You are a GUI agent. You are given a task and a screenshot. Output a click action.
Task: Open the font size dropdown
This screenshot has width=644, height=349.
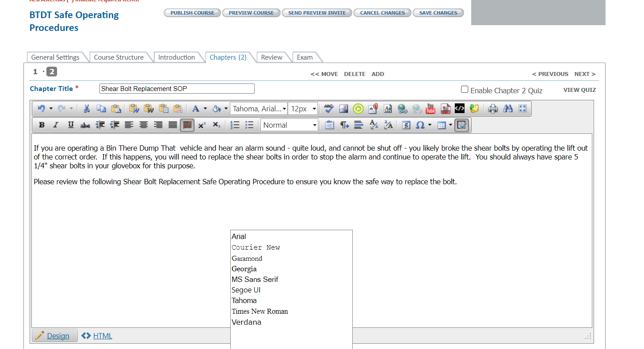tap(303, 108)
